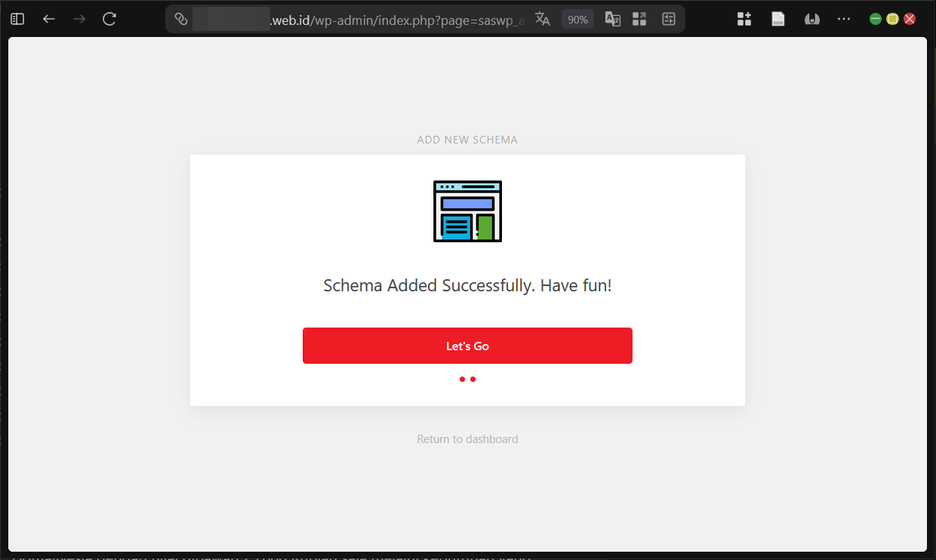
Task: Open the 90% zoom level indicator
Action: click(577, 20)
